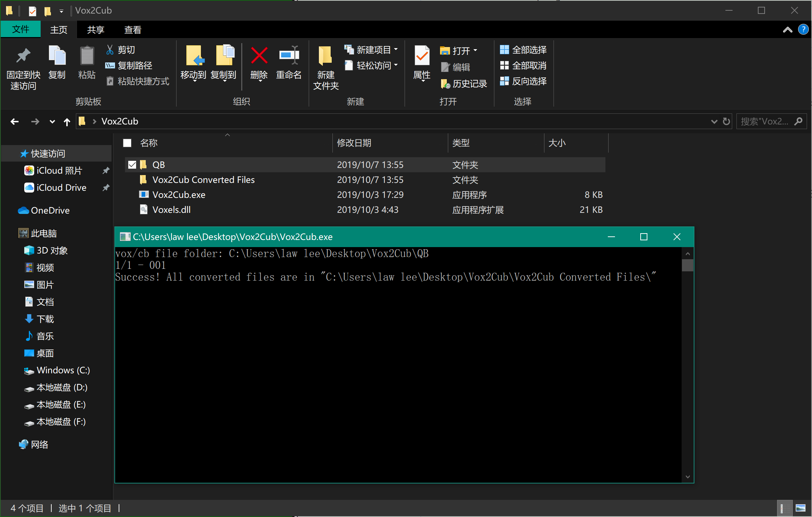
Task: Switch to 主页 (Home) tab
Action: click(x=59, y=30)
